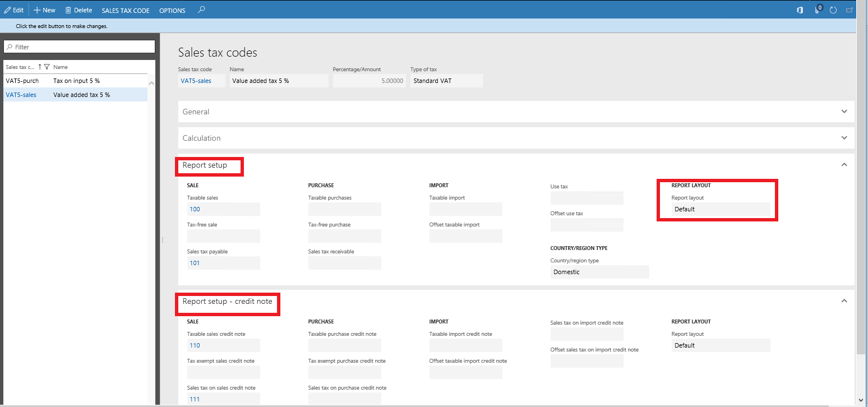Click the list pane scroll-up arrow
868x407 pixels.
point(151,84)
